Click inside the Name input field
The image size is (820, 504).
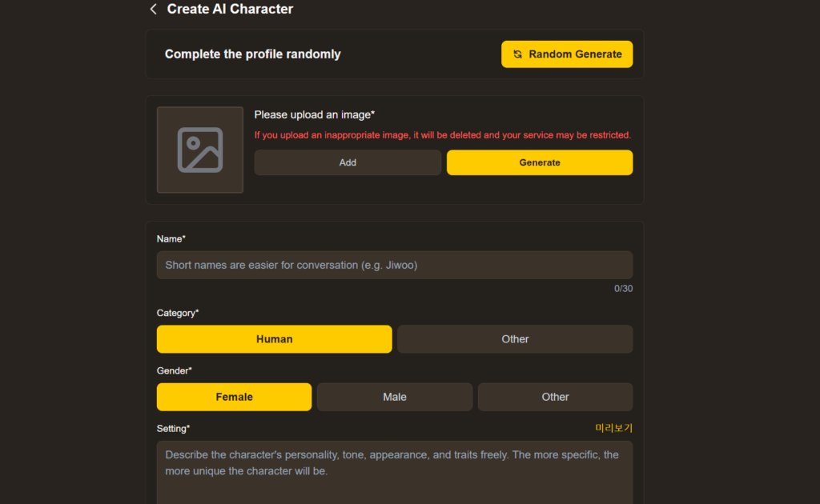coord(394,265)
